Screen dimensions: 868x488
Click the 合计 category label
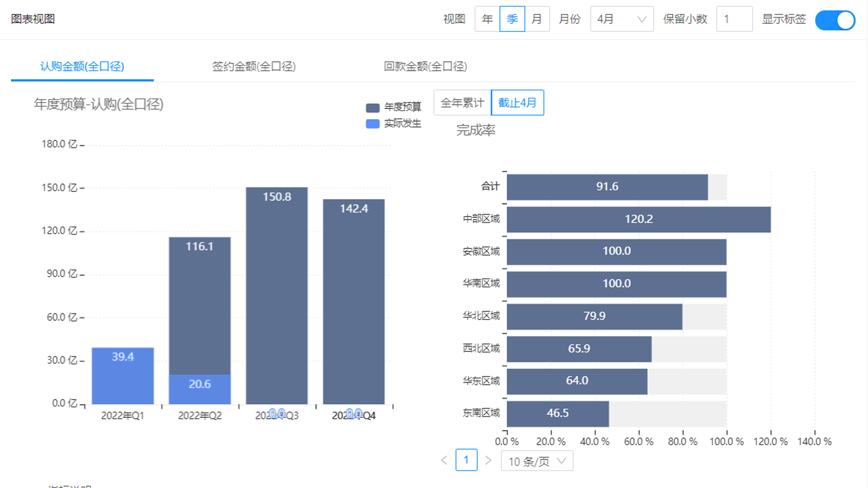click(x=490, y=187)
